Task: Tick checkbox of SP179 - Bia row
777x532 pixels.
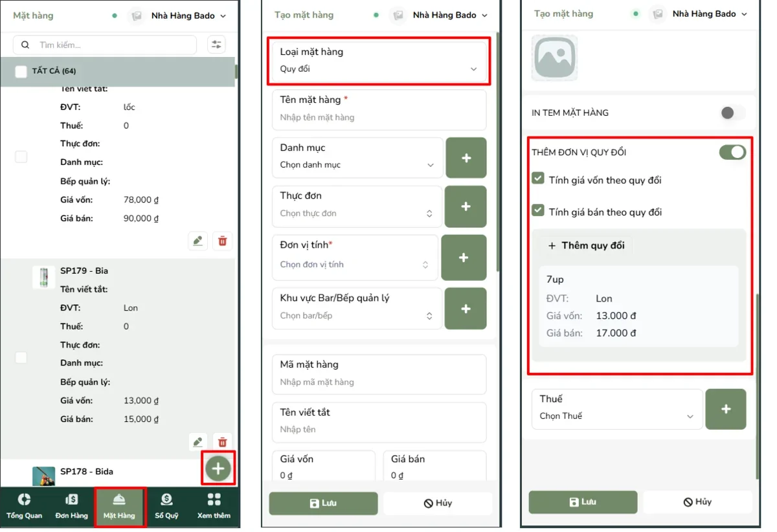Action: (x=21, y=357)
